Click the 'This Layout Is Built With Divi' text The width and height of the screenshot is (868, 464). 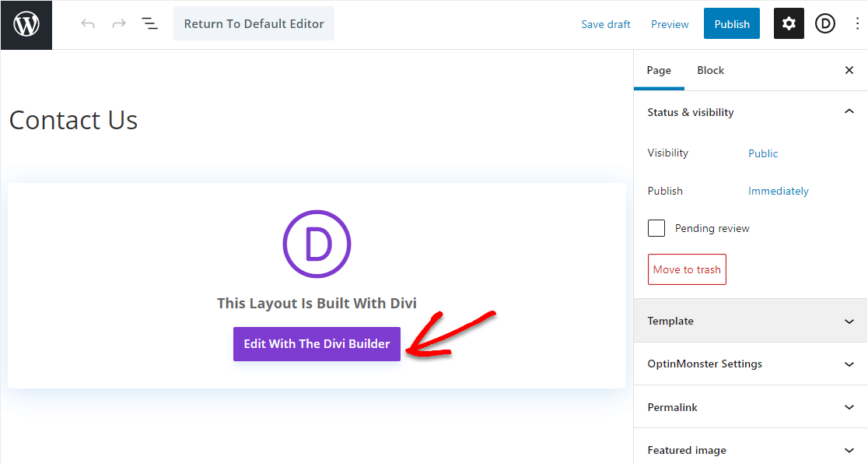317,304
